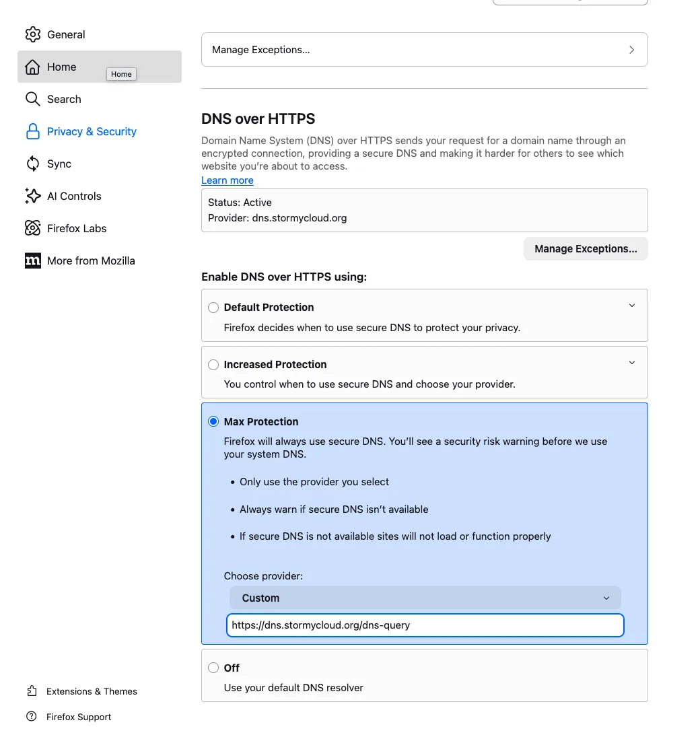700x739 pixels.
Task: Click the AI Controls sparkle icon
Action: click(x=32, y=196)
